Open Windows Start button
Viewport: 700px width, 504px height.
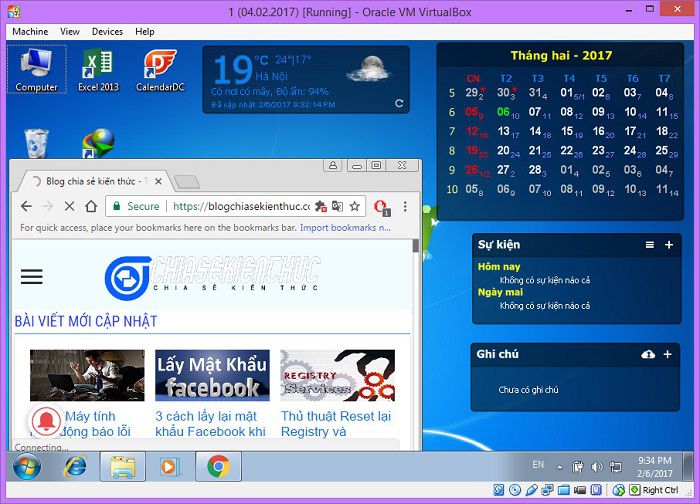[x=27, y=467]
